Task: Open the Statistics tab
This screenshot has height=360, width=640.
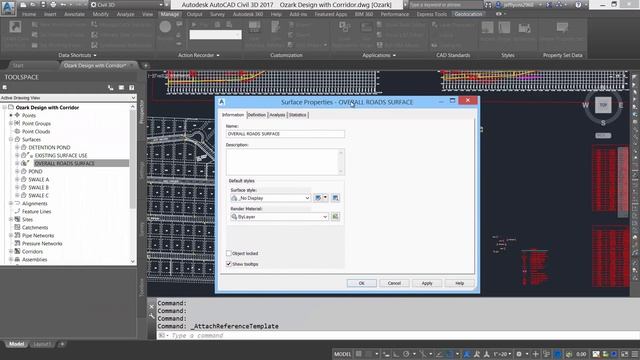Action: [x=298, y=115]
